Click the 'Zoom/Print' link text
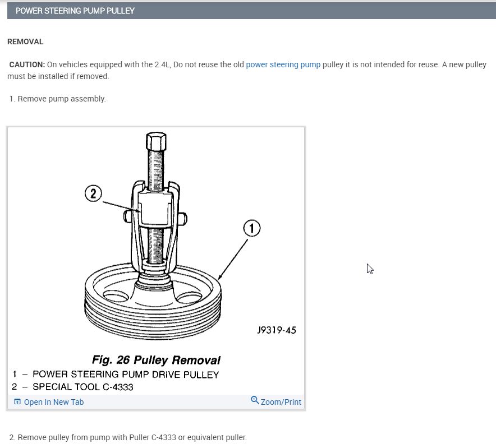496x448 pixels. click(281, 402)
